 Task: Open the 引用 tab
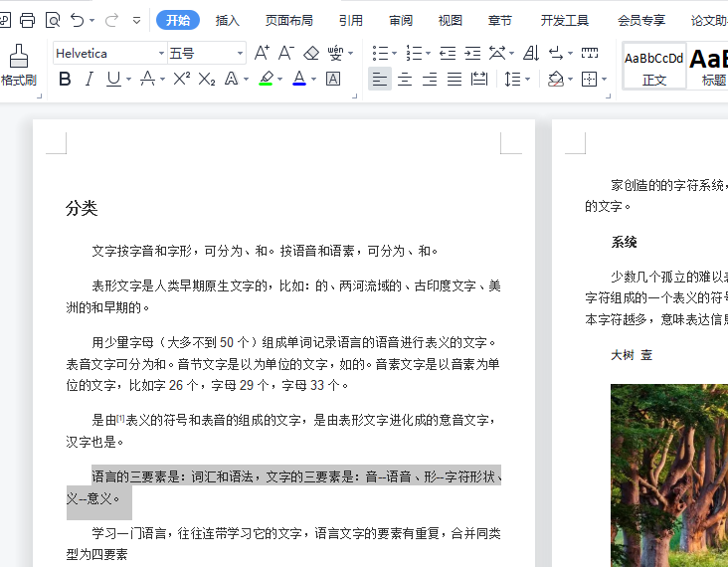pyautogui.click(x=350, y=21)
